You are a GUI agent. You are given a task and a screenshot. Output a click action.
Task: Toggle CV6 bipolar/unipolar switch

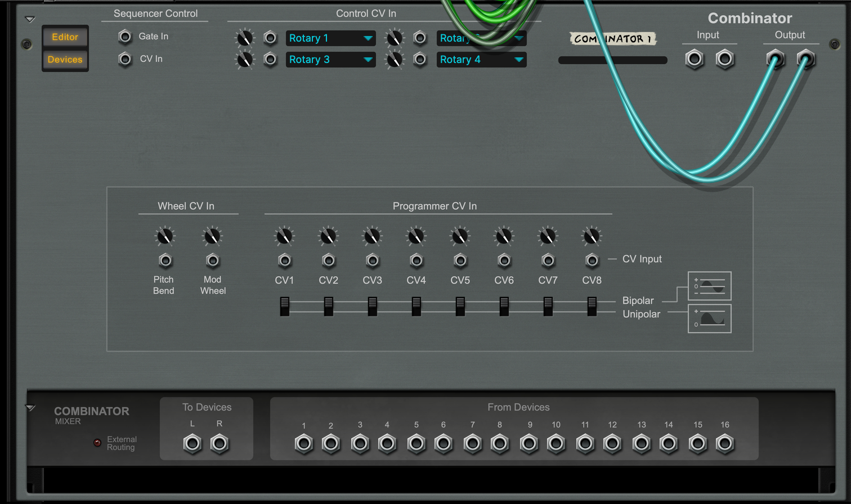(504, 307)
